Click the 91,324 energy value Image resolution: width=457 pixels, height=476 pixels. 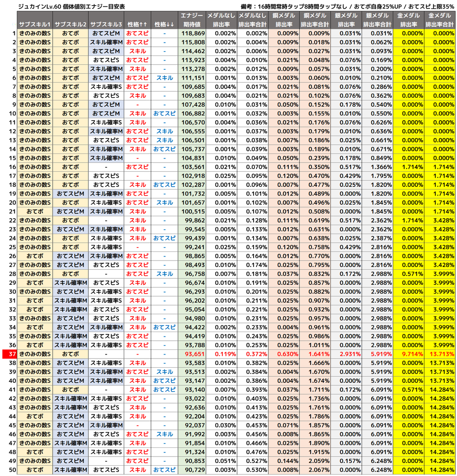(192, 452)
